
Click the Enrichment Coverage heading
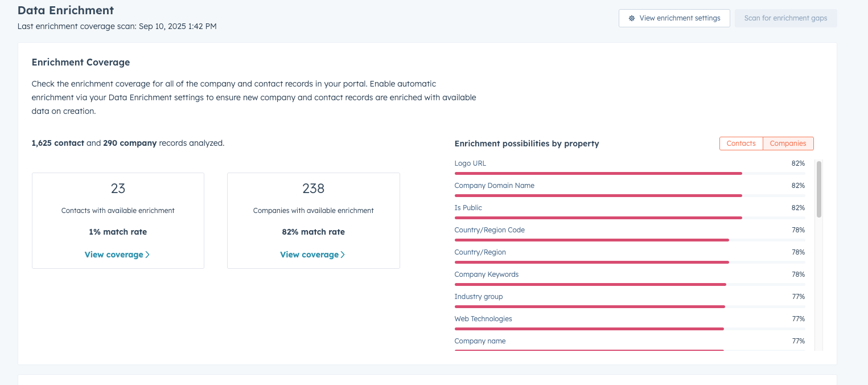coord(81,62)
